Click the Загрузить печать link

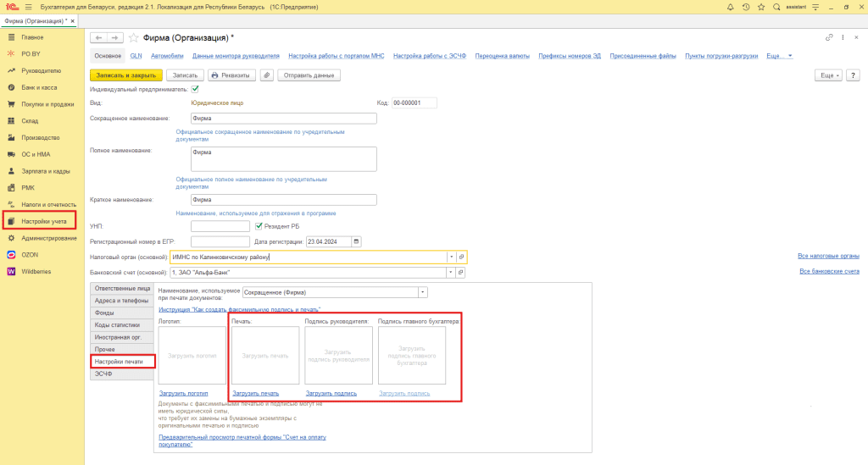tap(255, 393)
